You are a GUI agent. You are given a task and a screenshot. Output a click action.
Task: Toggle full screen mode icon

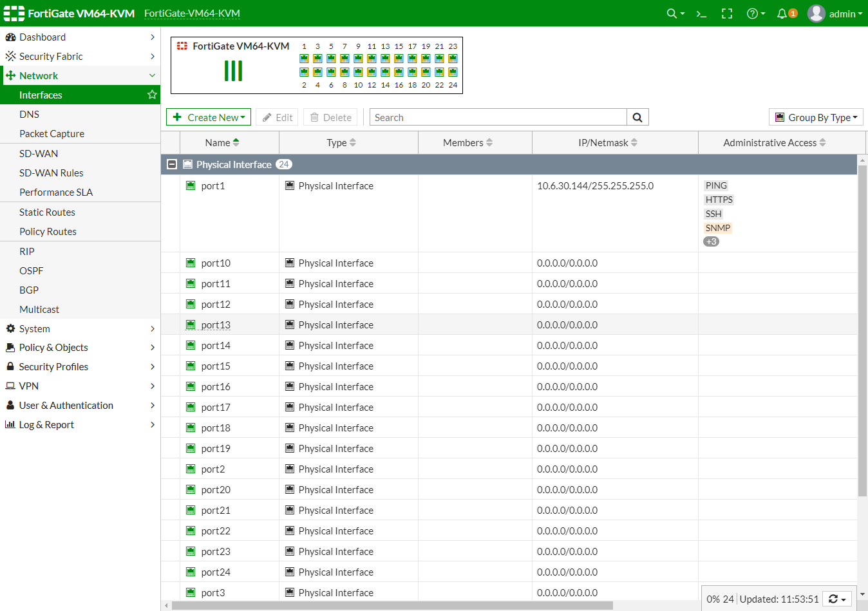pyautogui.click(x=727, y=14)
